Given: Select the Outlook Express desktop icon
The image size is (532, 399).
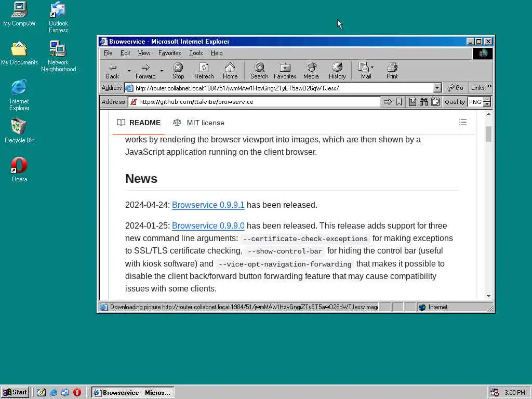Looking at the screenshot, I should [58, 17].
